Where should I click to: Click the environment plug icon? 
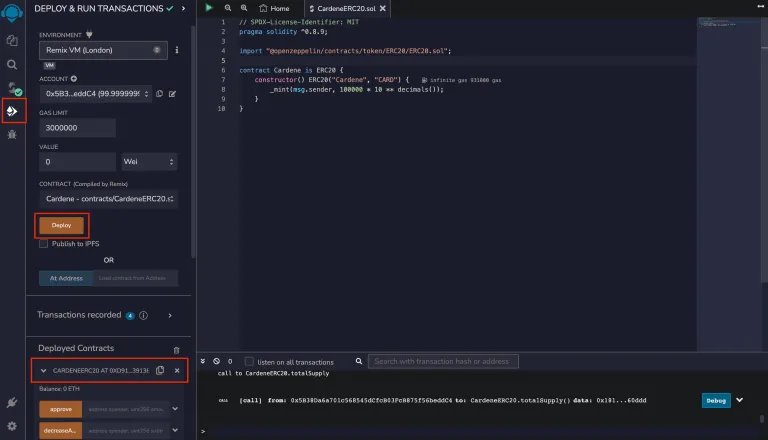pyautogui.click(x=89, y=34)
